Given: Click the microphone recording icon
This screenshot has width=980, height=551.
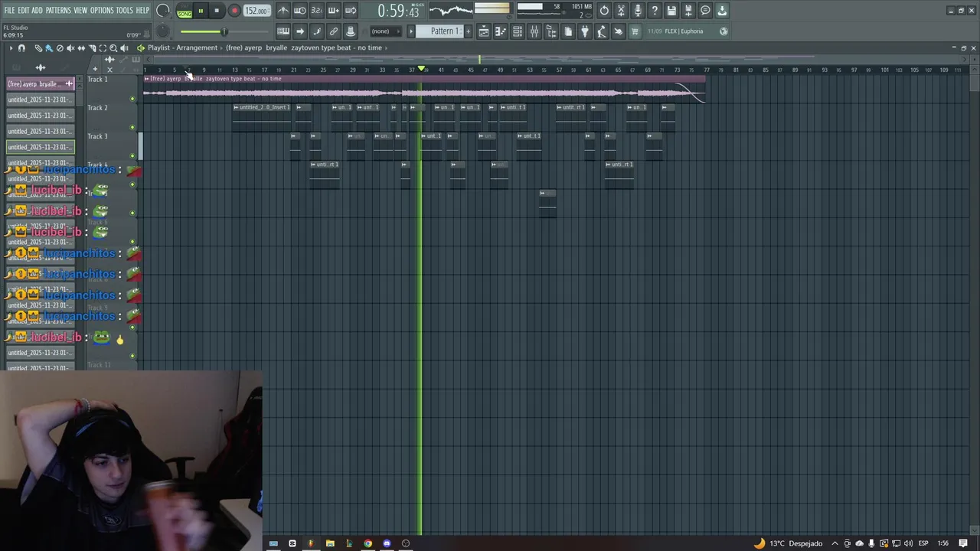Looking at the screenshot, I should tap(637, 10).
